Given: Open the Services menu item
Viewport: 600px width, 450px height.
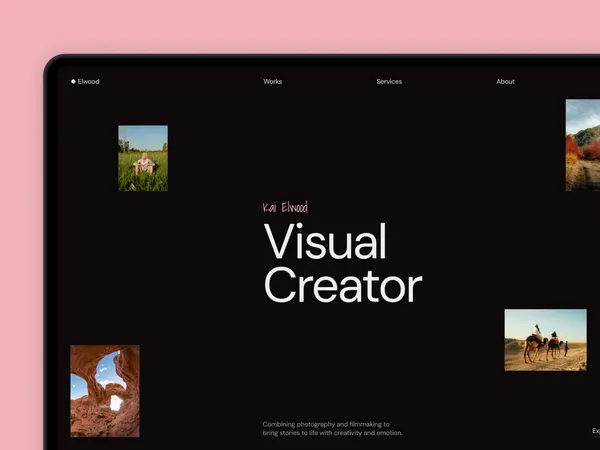Looking at the screenshot, I should (389, 82).
